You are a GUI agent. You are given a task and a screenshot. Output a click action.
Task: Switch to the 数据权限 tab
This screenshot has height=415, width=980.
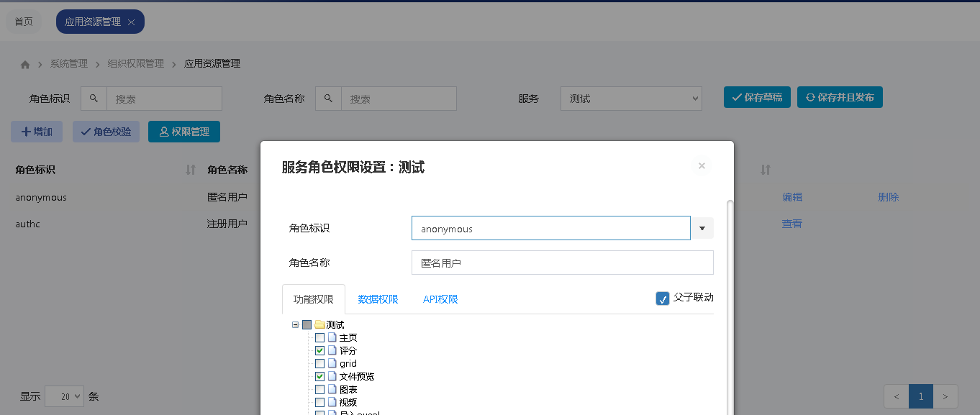click(378, 299)
